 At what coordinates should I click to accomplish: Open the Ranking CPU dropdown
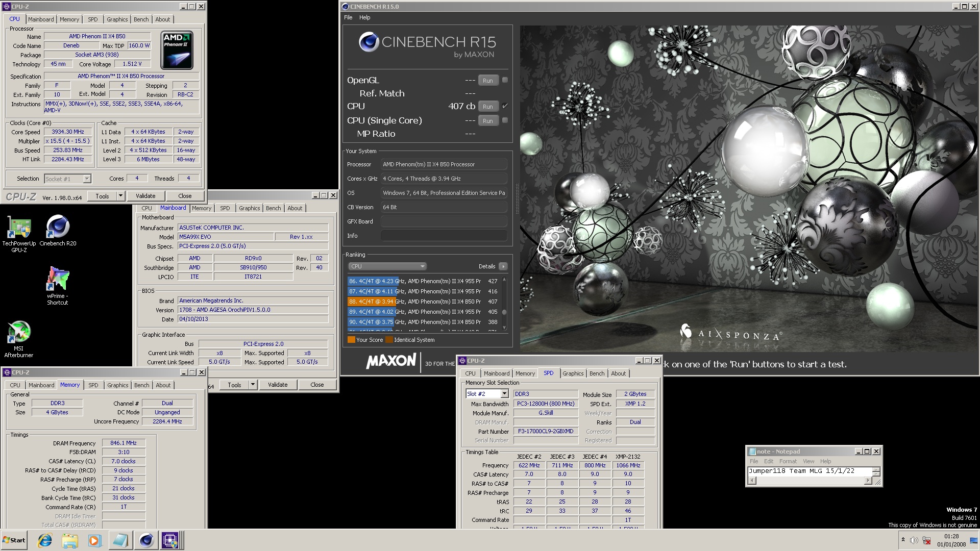(387, 266)
